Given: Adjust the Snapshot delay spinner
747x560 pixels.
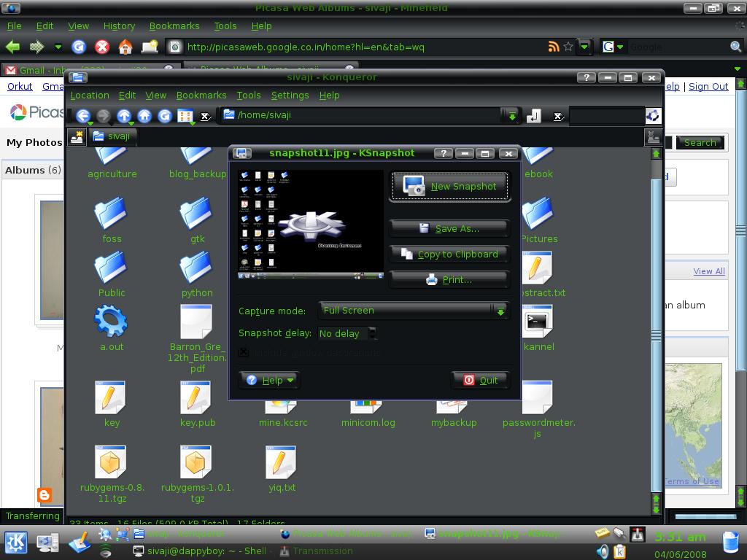Looking at the screenshot, I should (373, 332).
